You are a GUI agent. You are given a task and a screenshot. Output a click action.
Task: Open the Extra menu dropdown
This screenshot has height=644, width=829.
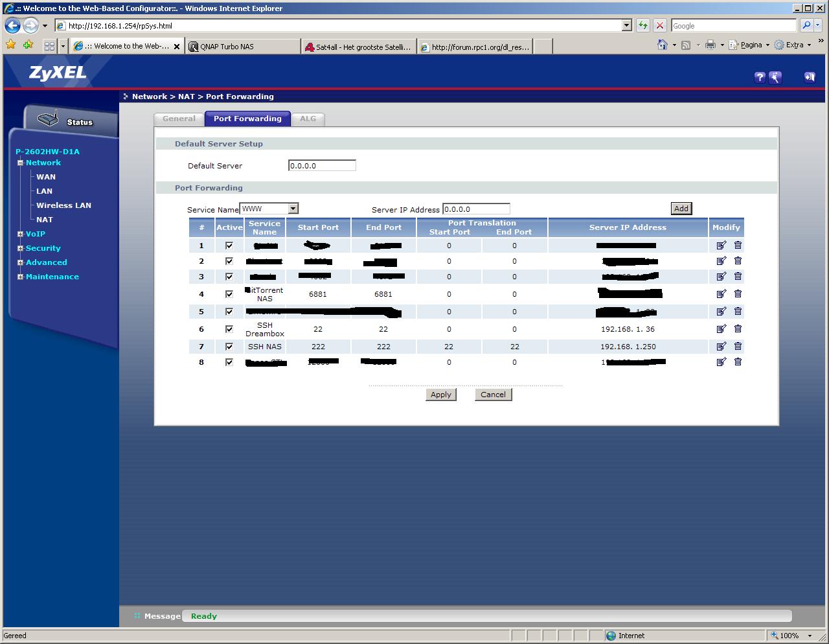click(809, 45)
